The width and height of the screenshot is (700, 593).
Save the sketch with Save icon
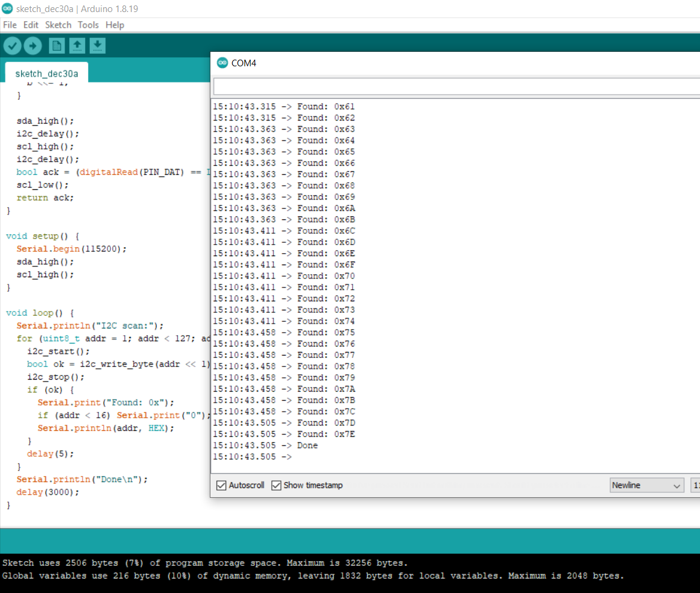point(98,46)
